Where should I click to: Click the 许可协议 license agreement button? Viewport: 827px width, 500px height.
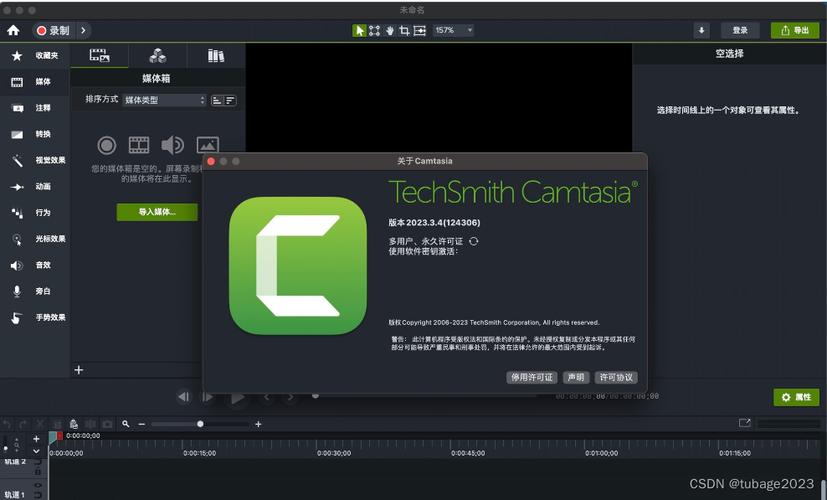click(x=616, y=378)
